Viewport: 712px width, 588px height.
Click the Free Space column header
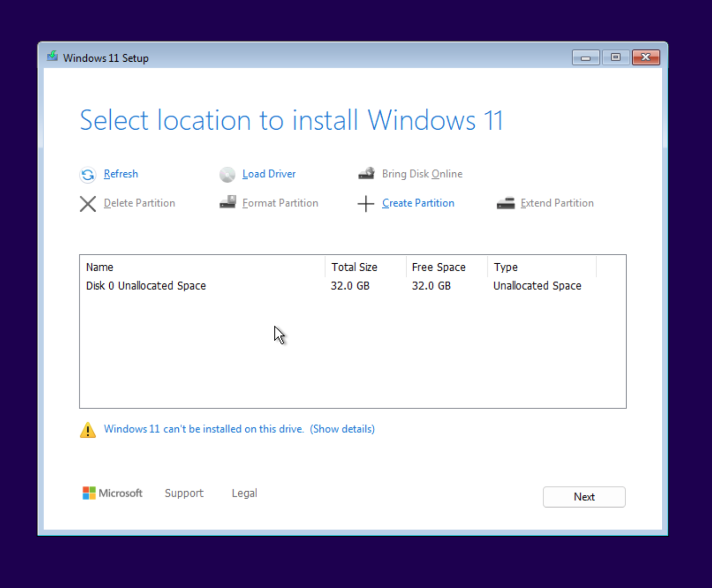(447, 267)
